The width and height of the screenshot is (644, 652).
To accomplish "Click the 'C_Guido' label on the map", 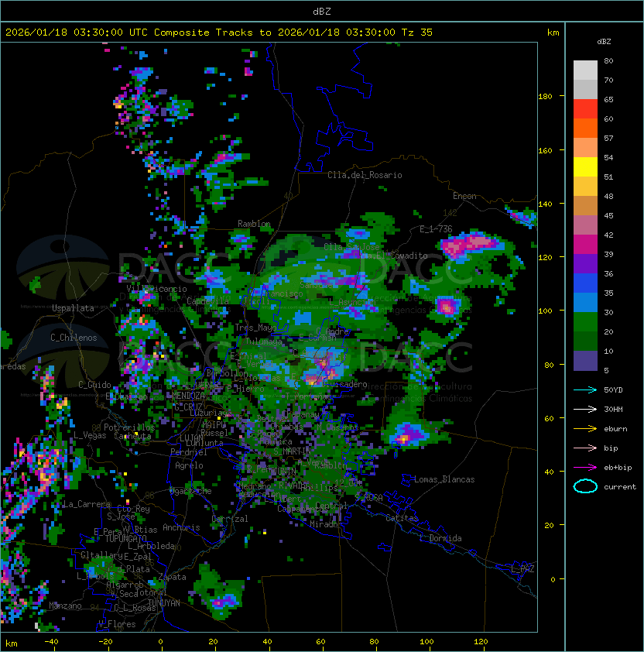I will [x=94, y=385].
